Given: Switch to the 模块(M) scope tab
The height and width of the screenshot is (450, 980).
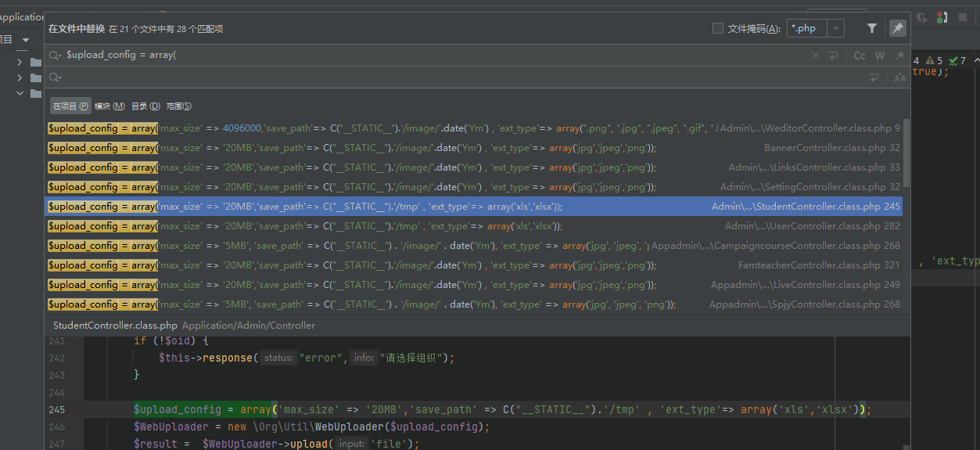Looking at the screenshot, I should tap(109, 106).
